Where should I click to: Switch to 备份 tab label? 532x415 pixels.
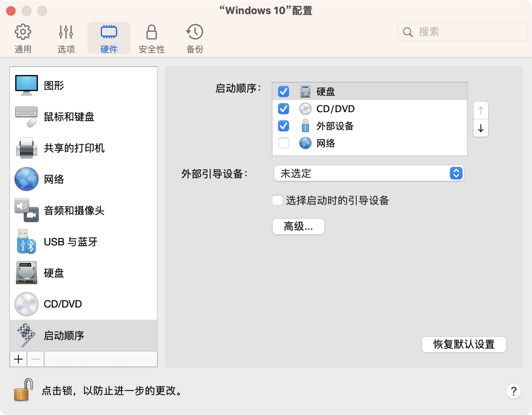coord(195,49)
